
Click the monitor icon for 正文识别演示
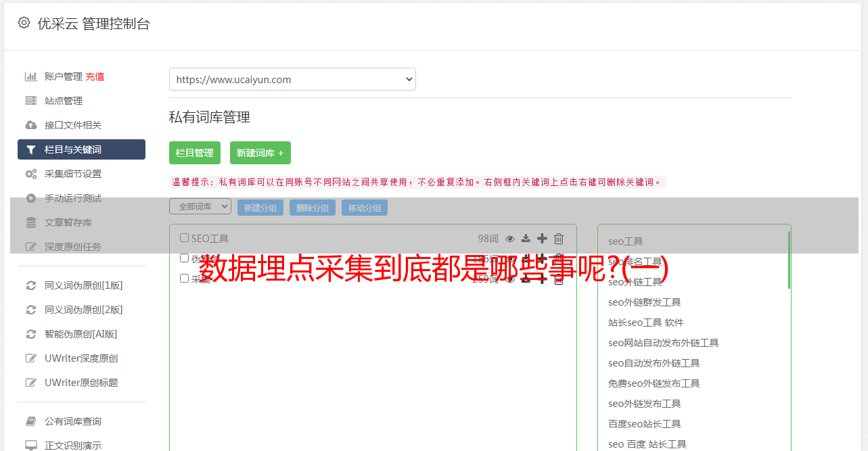[x=31, y=446]
